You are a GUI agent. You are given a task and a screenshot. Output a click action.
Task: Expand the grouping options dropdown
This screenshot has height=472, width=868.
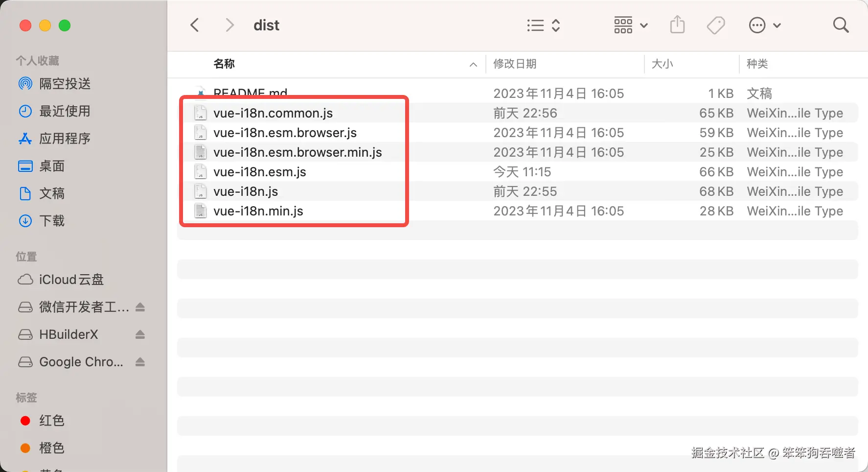631,25
